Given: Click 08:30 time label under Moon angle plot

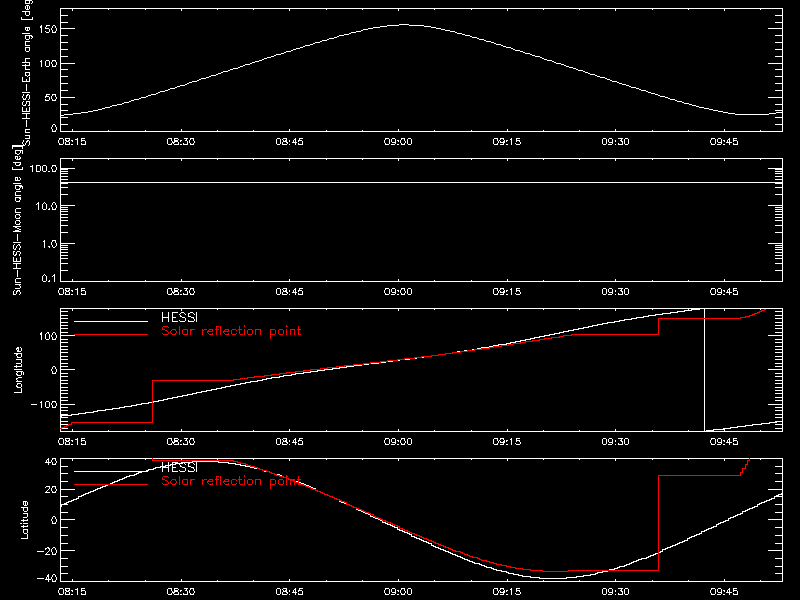Looking at the screenshot, I should point(181,291).
